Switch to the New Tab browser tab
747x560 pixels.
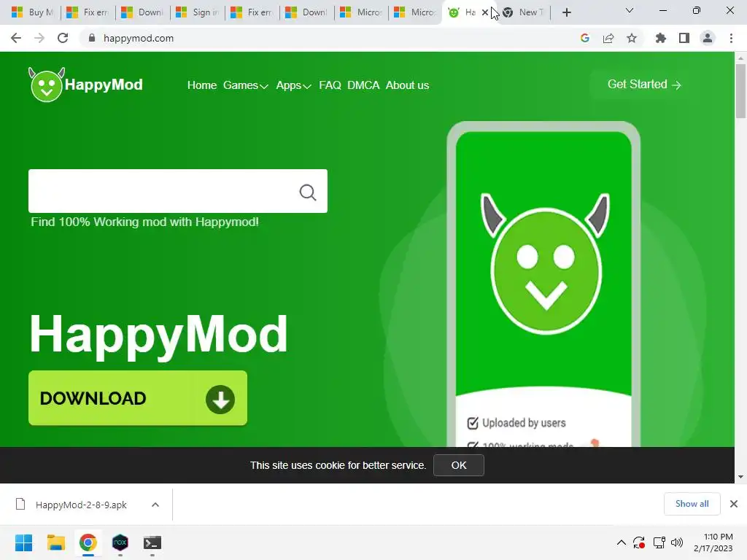tap(524, 12)
